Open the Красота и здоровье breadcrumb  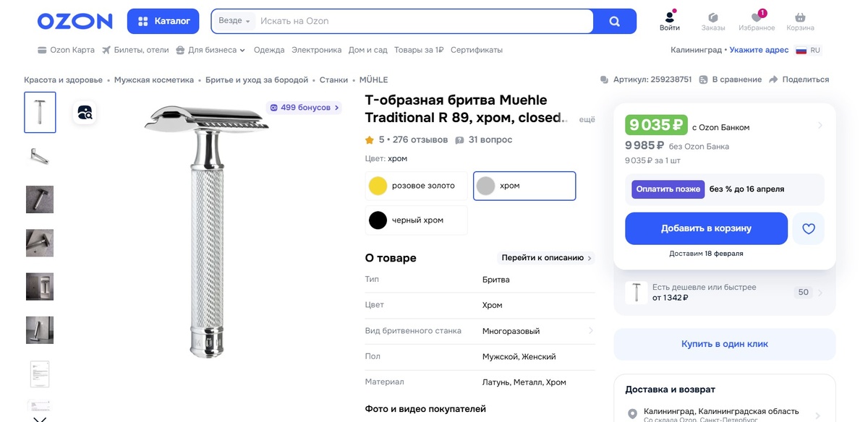(x=63, y=79)
